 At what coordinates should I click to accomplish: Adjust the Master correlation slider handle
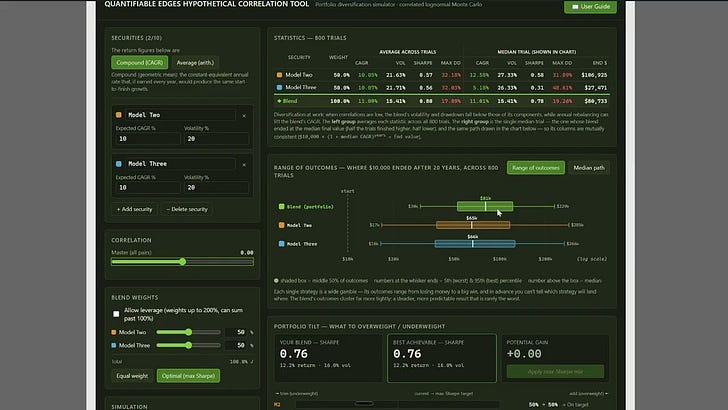[182, 262]
